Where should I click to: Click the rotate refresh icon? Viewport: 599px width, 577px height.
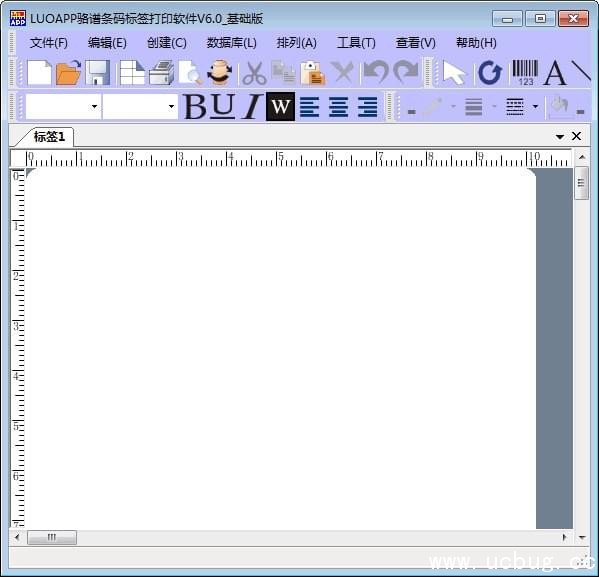[x=490, y=73]
